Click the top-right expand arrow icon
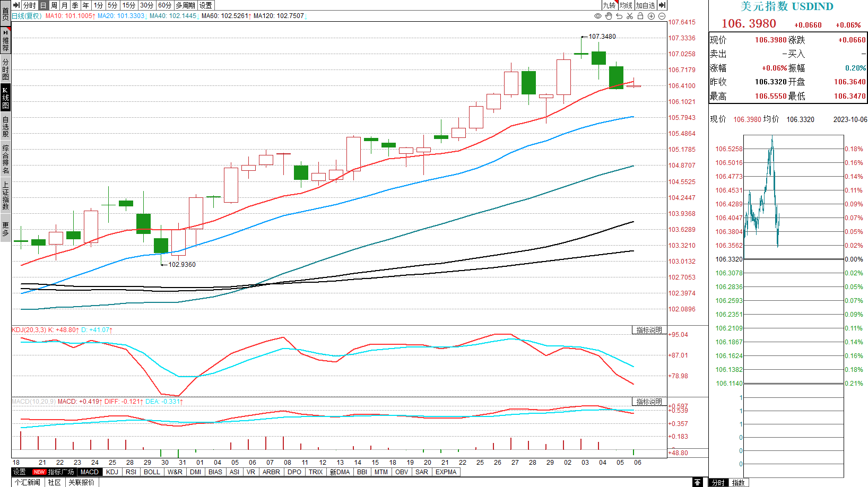This screenshot has height=487, width=868. 662,5
